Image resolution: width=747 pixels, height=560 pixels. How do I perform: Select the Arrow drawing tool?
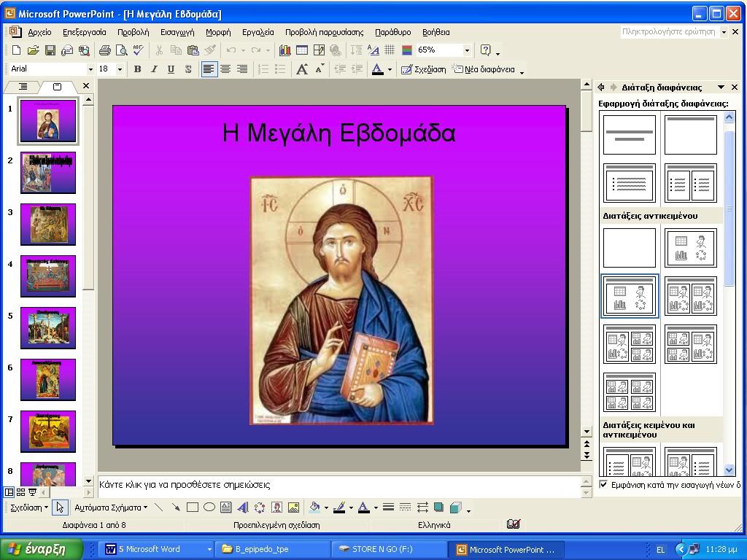tap(176, 507)
